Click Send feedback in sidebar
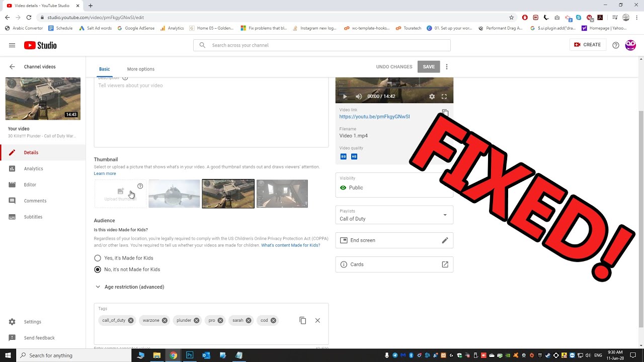 (x=43, y=338)
